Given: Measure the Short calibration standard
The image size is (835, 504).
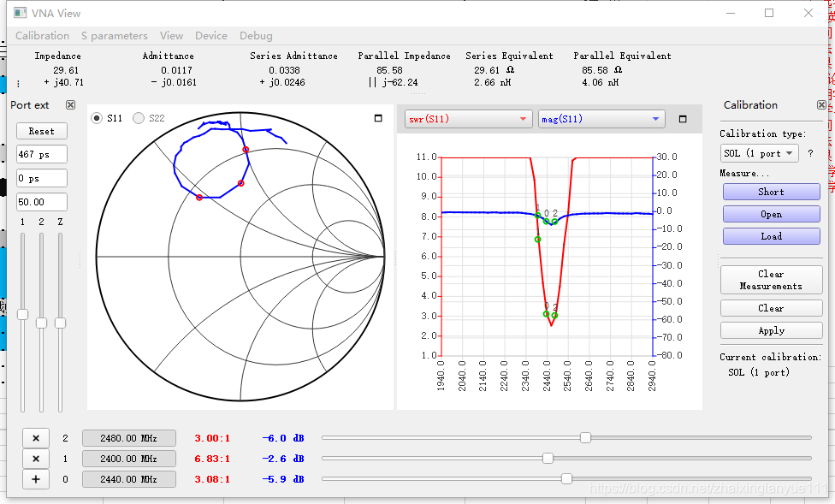Looking at the screenshot, I should coord(771,192).
